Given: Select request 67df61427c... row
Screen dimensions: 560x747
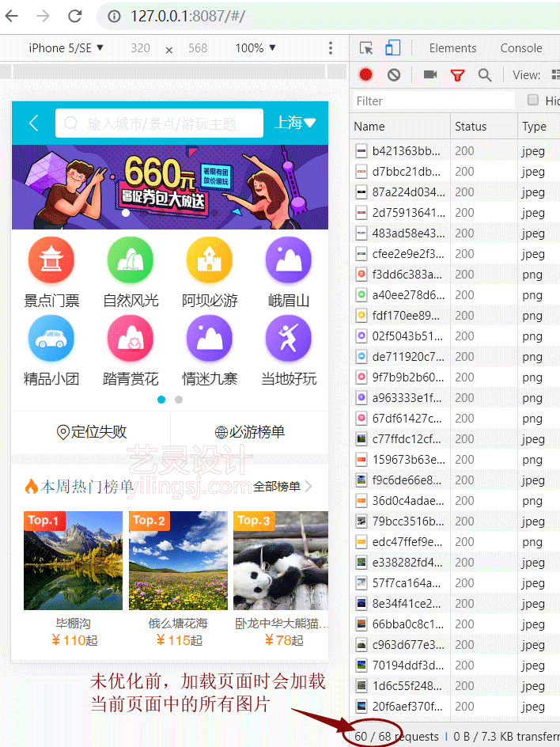Looking at the screenshot, I should pyautogui.click(x=455, y=419).
